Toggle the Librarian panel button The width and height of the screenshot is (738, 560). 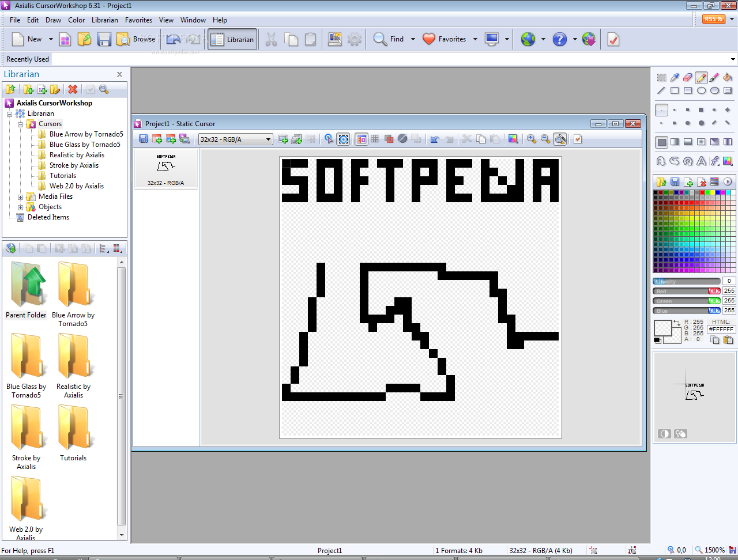click(232, 39)
